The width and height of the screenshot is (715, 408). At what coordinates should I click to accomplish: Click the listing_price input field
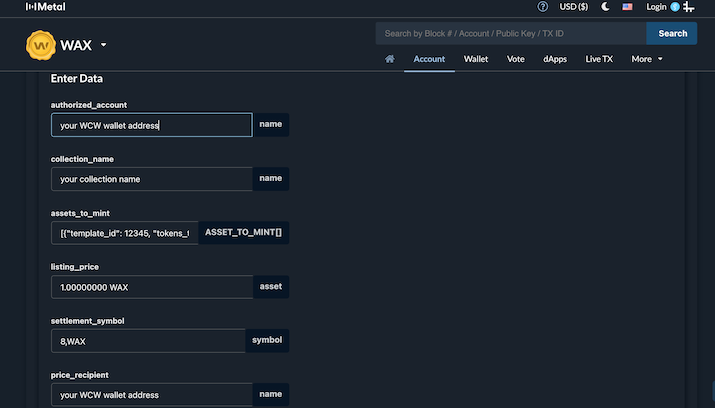coord(152,287)
